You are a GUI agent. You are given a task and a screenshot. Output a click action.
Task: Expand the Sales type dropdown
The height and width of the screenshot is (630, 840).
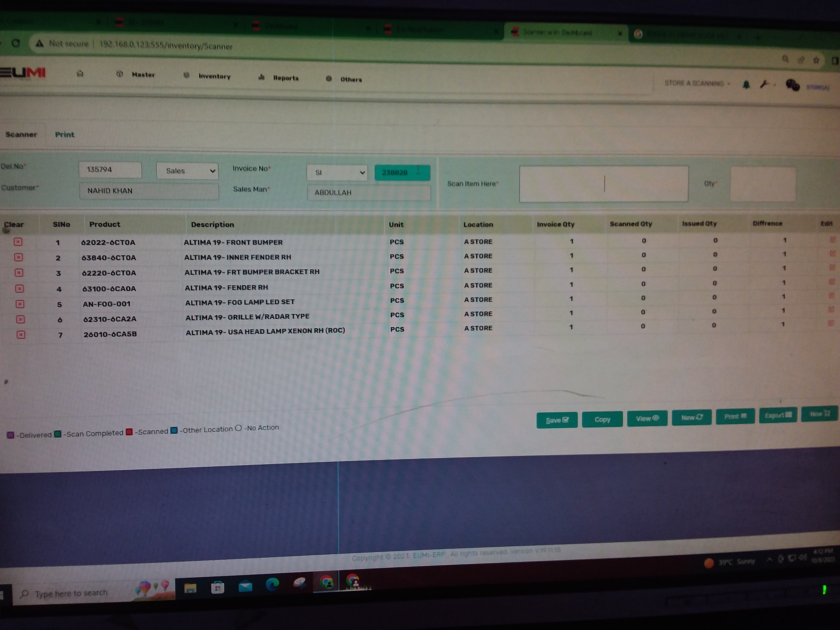click(187, 171)
